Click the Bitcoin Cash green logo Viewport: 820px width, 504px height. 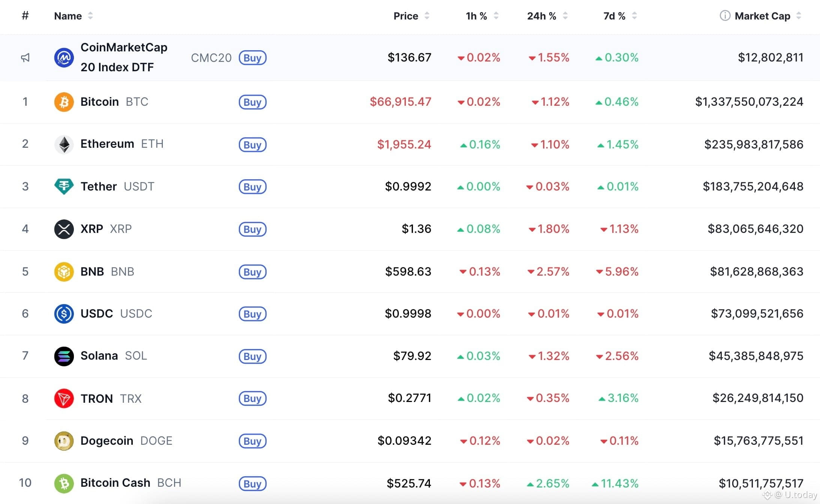point(64,483)
